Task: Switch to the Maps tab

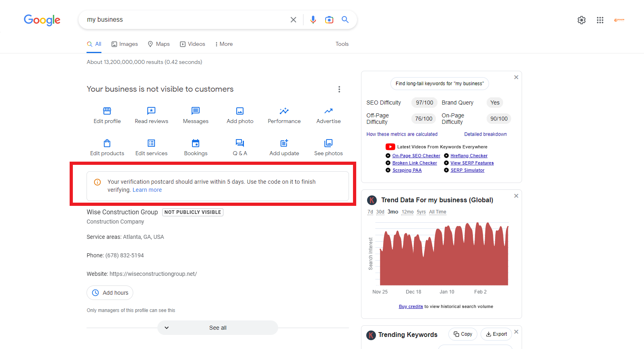Action: point(159,44)
